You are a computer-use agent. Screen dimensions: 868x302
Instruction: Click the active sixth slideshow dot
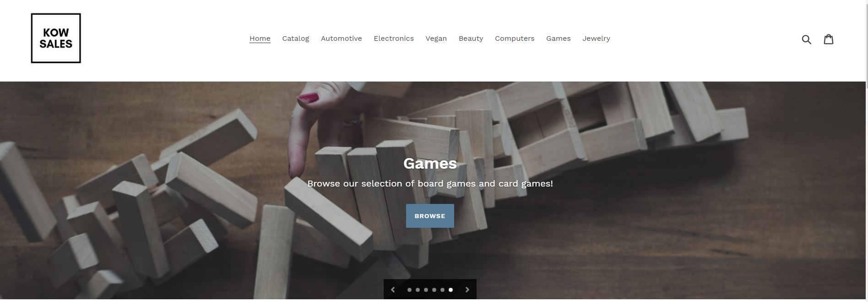450,290
